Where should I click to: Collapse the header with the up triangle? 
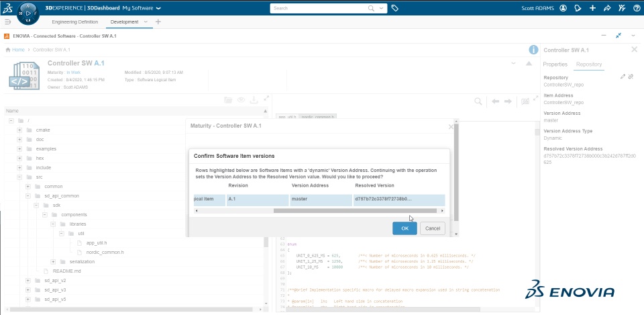click(x=529, y=63)
